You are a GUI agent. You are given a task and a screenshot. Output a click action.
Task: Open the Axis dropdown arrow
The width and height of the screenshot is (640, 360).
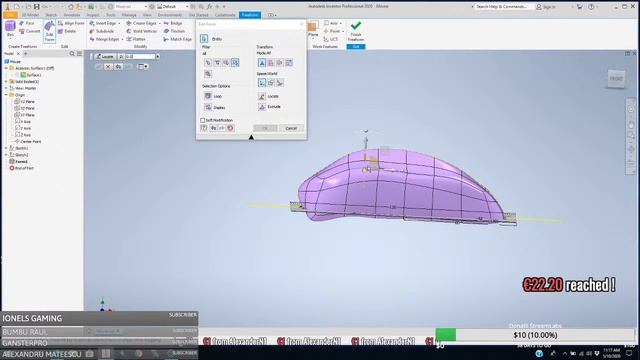click(x=341, y=23)
